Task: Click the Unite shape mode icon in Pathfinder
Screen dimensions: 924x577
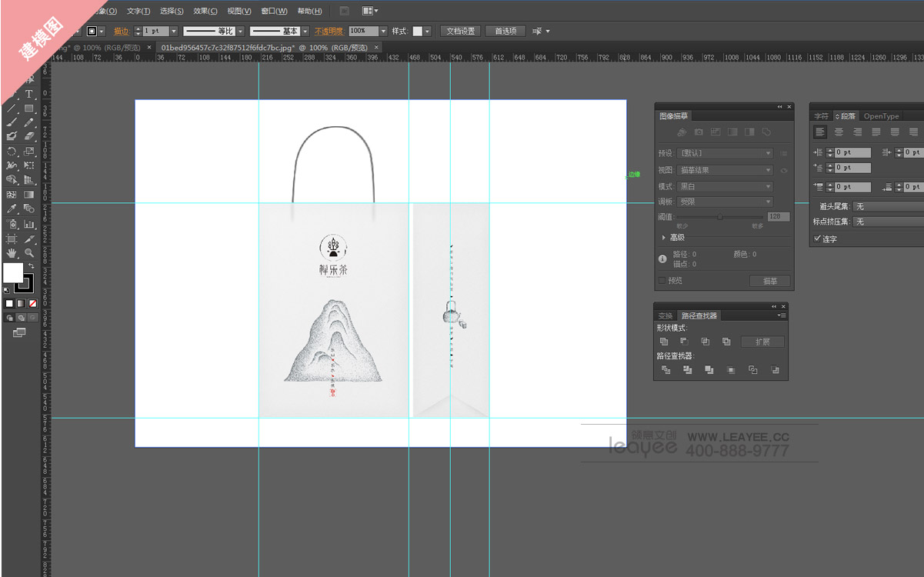Action: [x=664, y=342]
